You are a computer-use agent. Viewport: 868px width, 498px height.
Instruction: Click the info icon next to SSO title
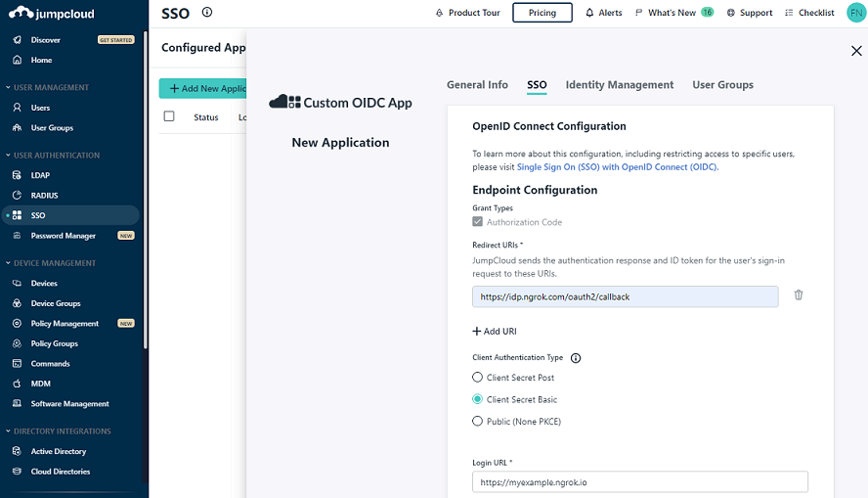click(x=207, y=12)
